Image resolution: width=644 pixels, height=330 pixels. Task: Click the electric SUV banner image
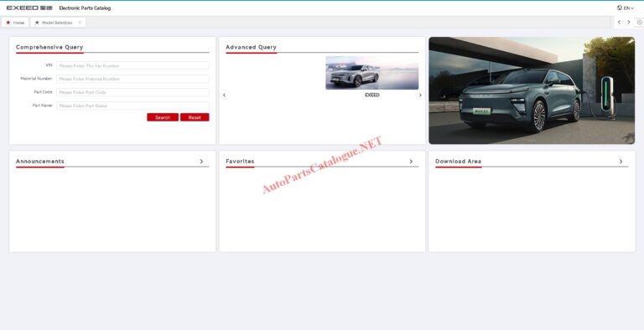coord(532,90)
